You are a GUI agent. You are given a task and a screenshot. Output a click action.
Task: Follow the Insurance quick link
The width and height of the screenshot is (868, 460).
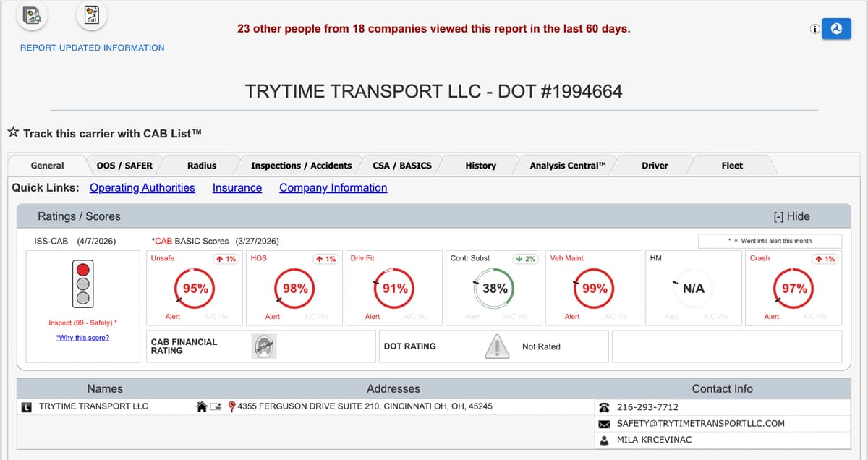(x=237, y=188)
